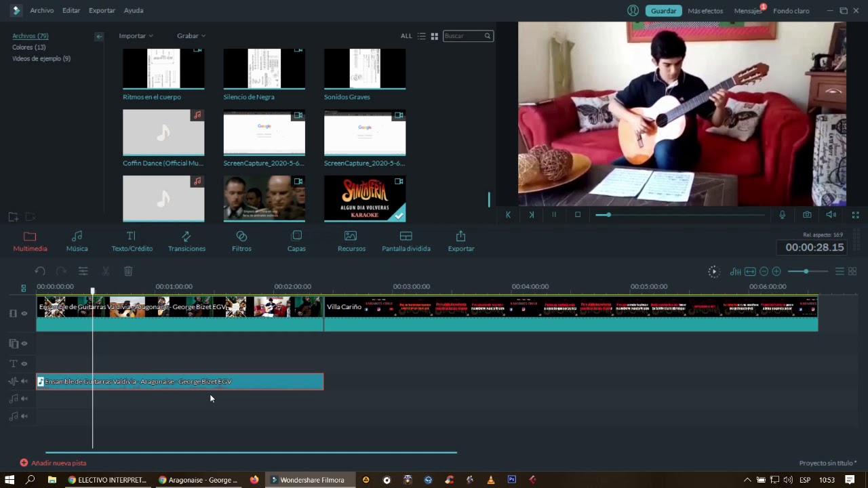This screenshot has width=868, height=488.
Task: Open the Filtros tab
Action: pos(241,241)
